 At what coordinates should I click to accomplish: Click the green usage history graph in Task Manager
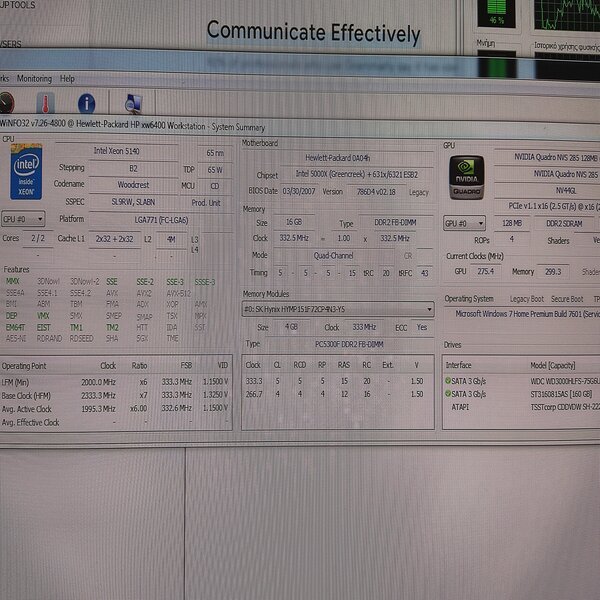coord(567,15)
